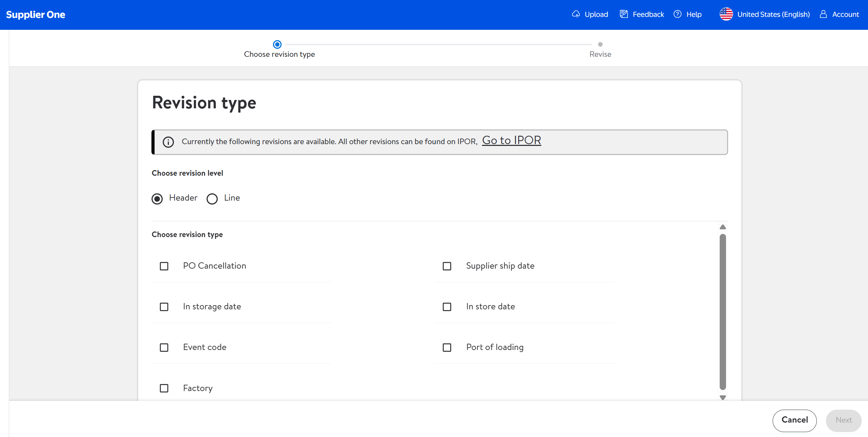
Task: Click the Upload cloud icon
Action: [576, 14]
